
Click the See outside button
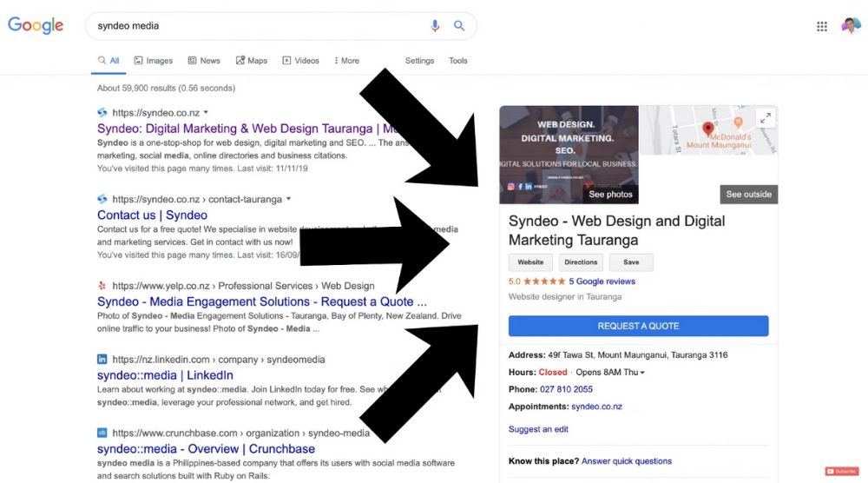click(748, 195)
